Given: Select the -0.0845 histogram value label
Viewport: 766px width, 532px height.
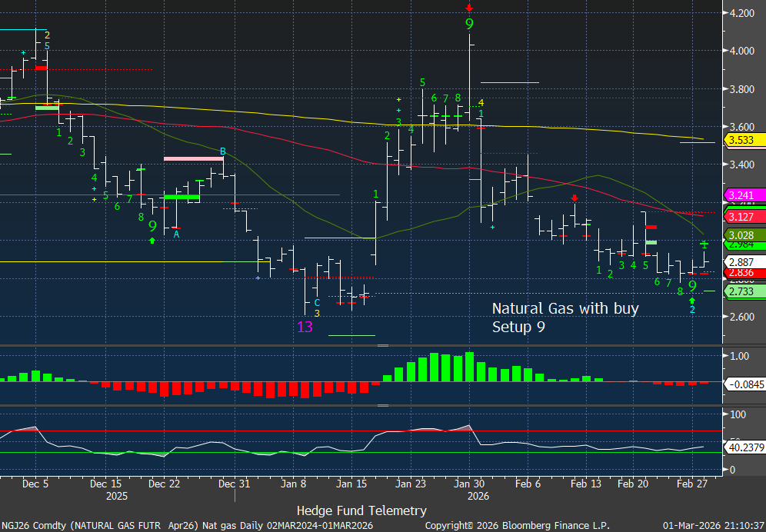Looking at the screenshot, I should click(x=744, y=382).
